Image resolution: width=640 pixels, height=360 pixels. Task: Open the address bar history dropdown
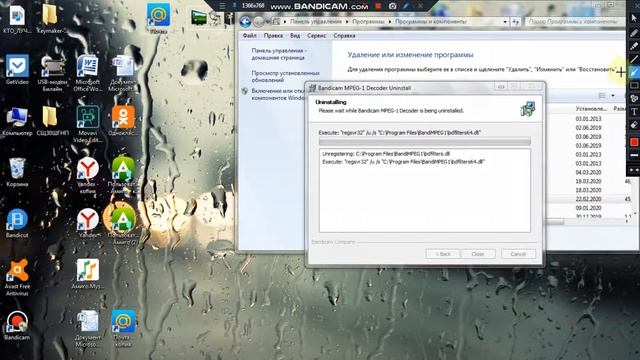(505, 22)
